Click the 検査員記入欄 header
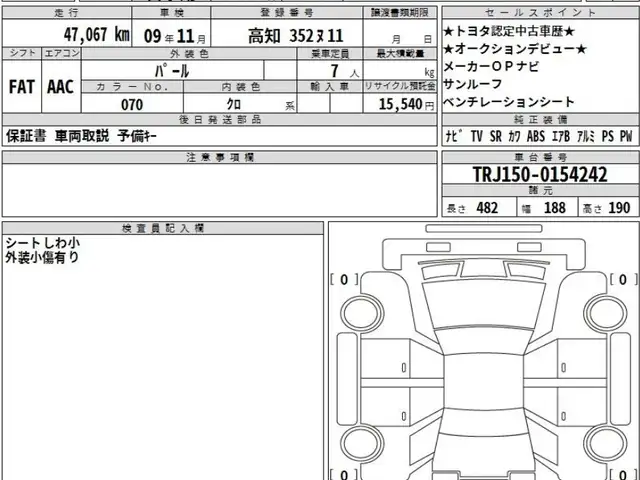The width and height of the screenshot is (640, 480). click(162, 228)
